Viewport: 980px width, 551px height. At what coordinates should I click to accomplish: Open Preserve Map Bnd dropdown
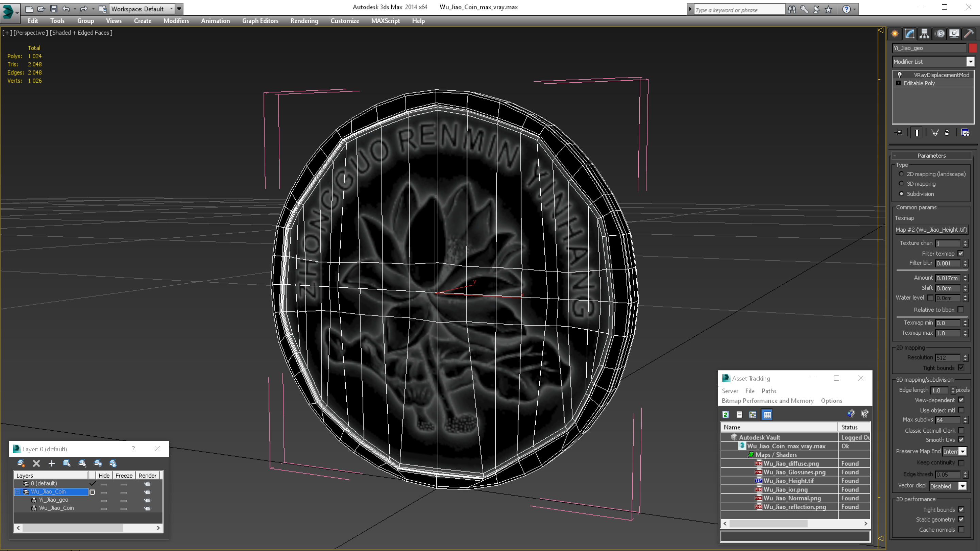pos(963,451)
